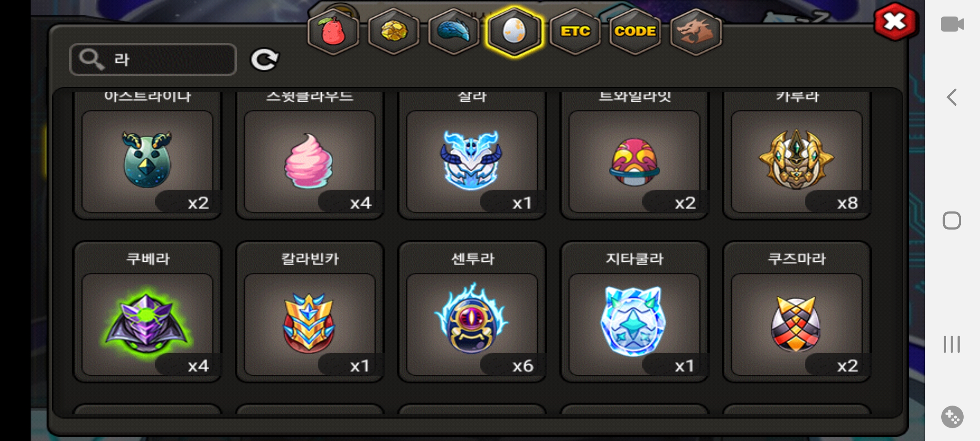This screenshot has width=980, height=441.
Task: Close the inventory with the red X
Action: [895, 22]
